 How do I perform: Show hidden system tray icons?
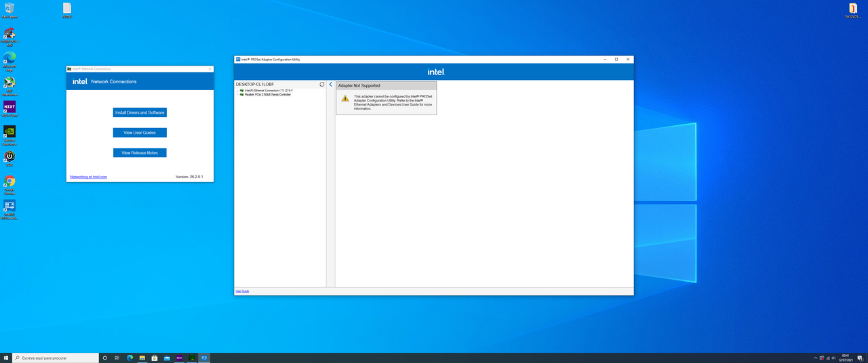(x=816, y=358)
